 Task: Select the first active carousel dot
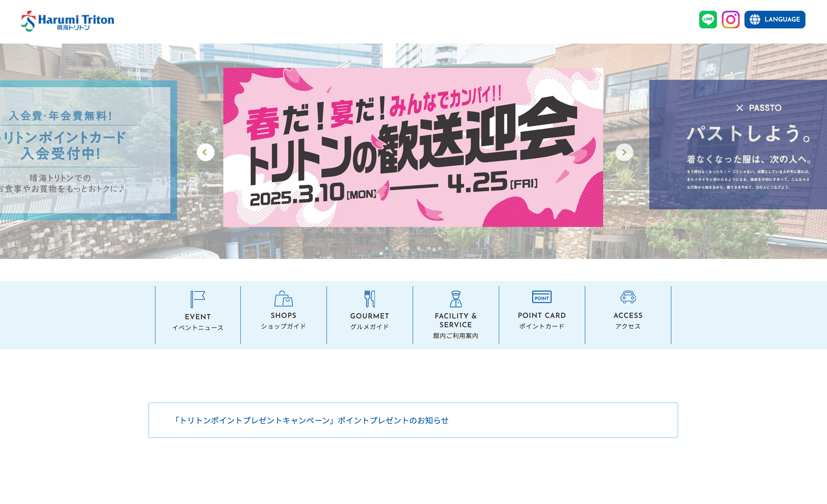click(x=387, y=248)
